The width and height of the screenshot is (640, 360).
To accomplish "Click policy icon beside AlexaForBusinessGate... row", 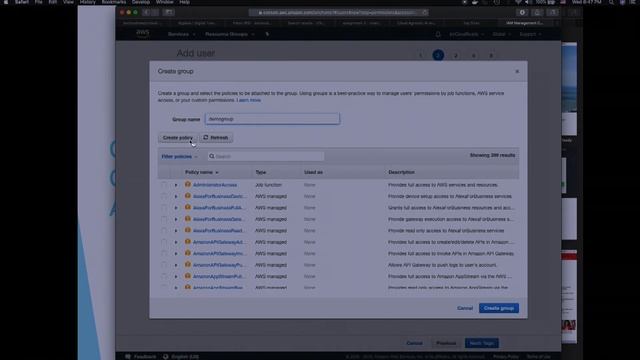I will point(188,219).
